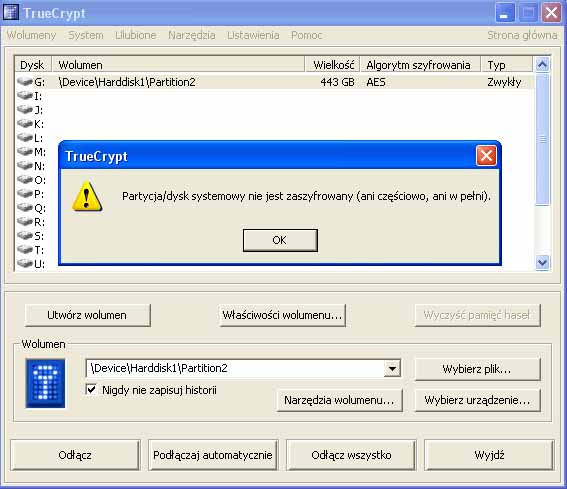Open the Narzędzia menu
This screenshot has width=567, height=489.
point(192,35)
